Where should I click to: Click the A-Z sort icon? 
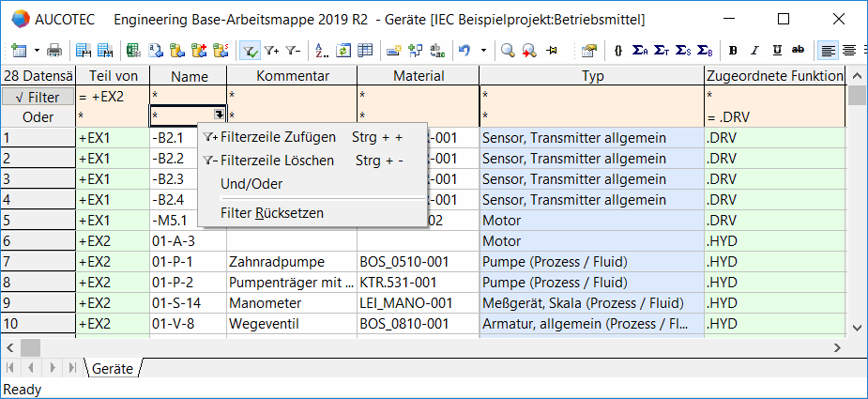coord(322,51)
